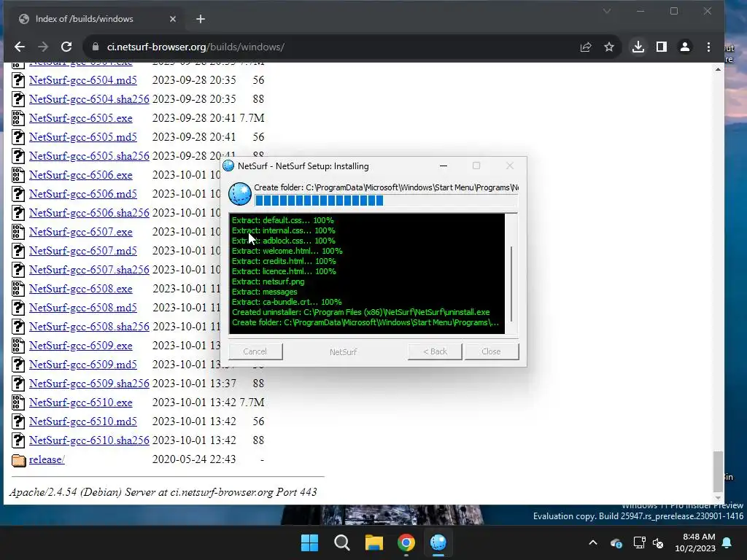Click the 'Extract: welcome.html... 100%' log line
This screenshot has width=747, height=560.
coord(287,251)
